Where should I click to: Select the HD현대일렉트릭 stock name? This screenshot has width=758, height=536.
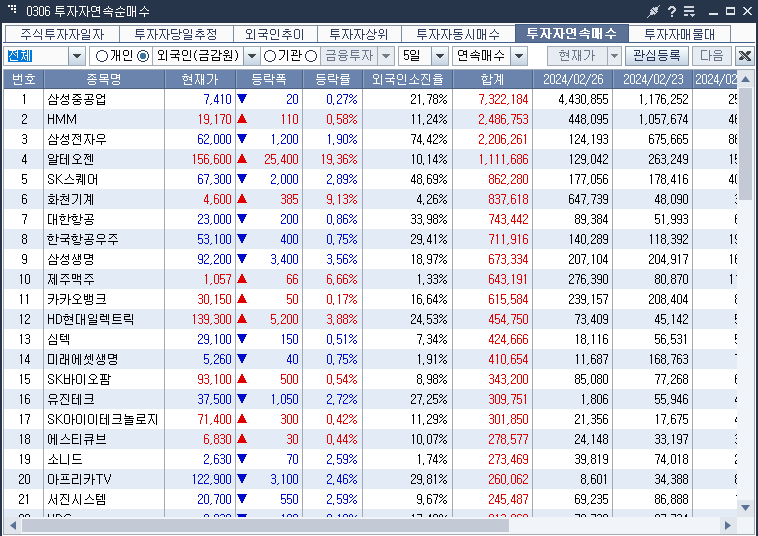(x=90, y=319)
